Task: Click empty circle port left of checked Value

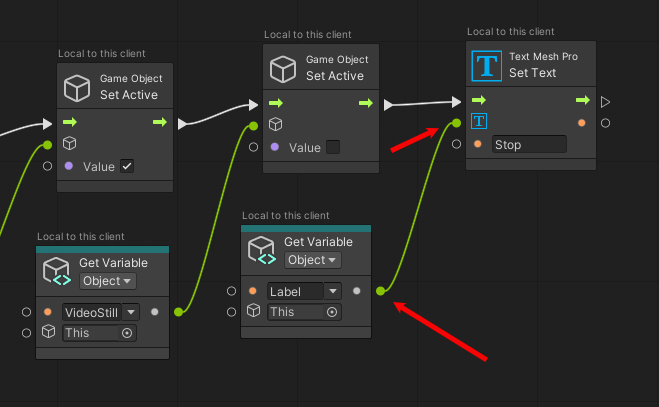Action: tap(47, 166)
